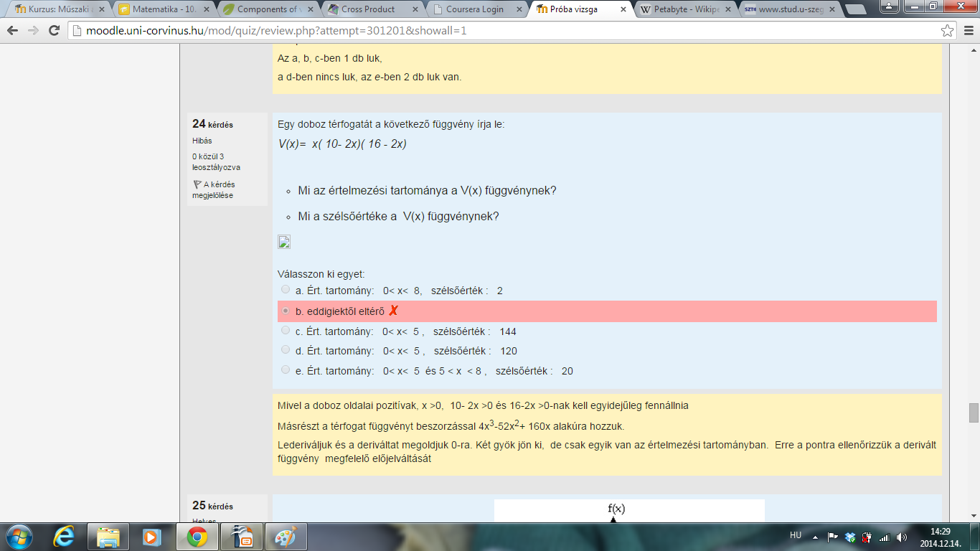Open the Windows Start menu
The height and width of the screenshot is (551, 980).
coord(19,536)
